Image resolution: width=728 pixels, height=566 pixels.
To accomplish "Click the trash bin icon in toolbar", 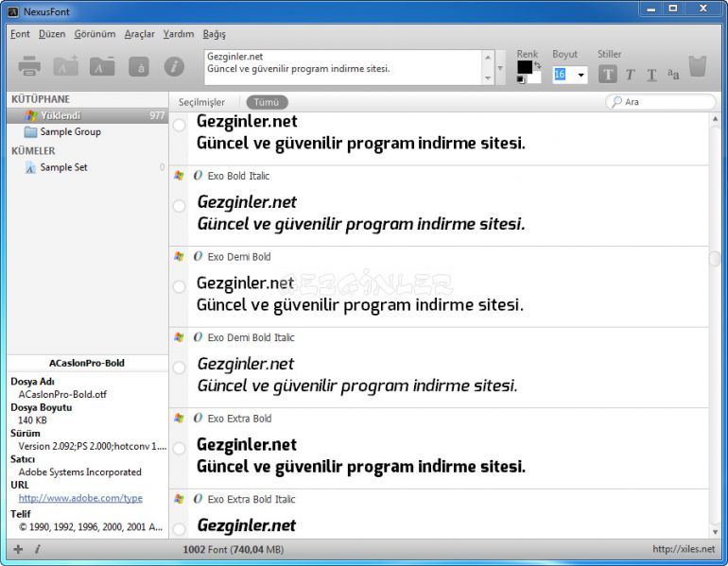I will coord(698,66).
